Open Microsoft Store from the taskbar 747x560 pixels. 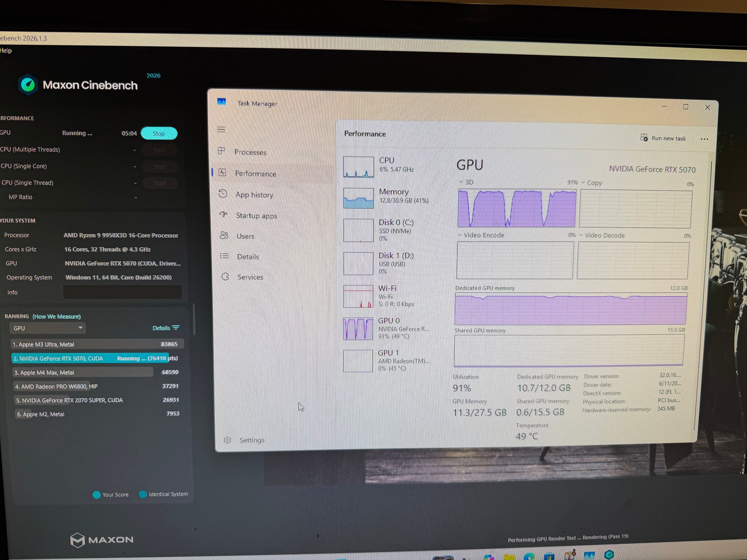(549, 556)
